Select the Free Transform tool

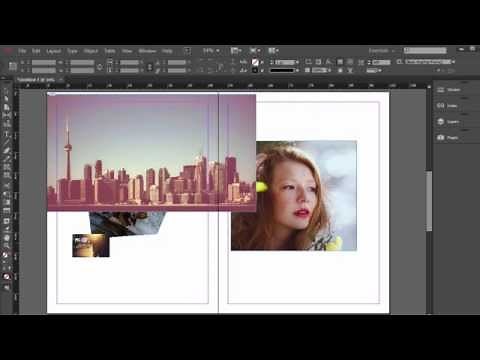(6, 194)
